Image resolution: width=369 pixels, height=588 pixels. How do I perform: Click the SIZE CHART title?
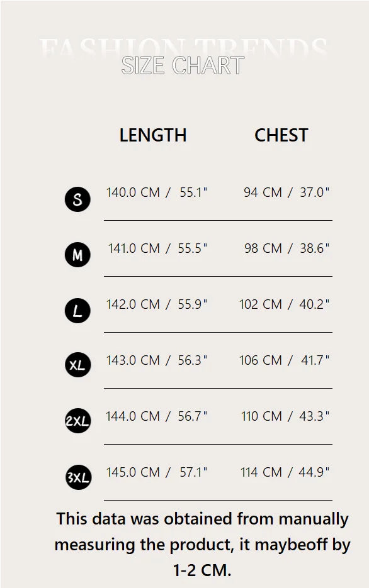point(183,65)
